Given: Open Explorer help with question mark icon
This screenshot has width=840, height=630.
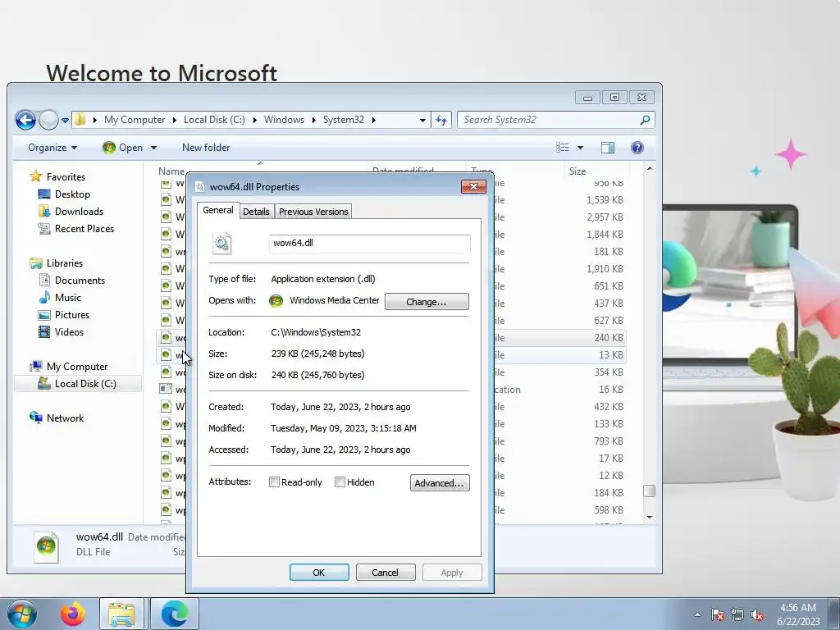Looking at the screenshot, I should [x=637, y=148].
